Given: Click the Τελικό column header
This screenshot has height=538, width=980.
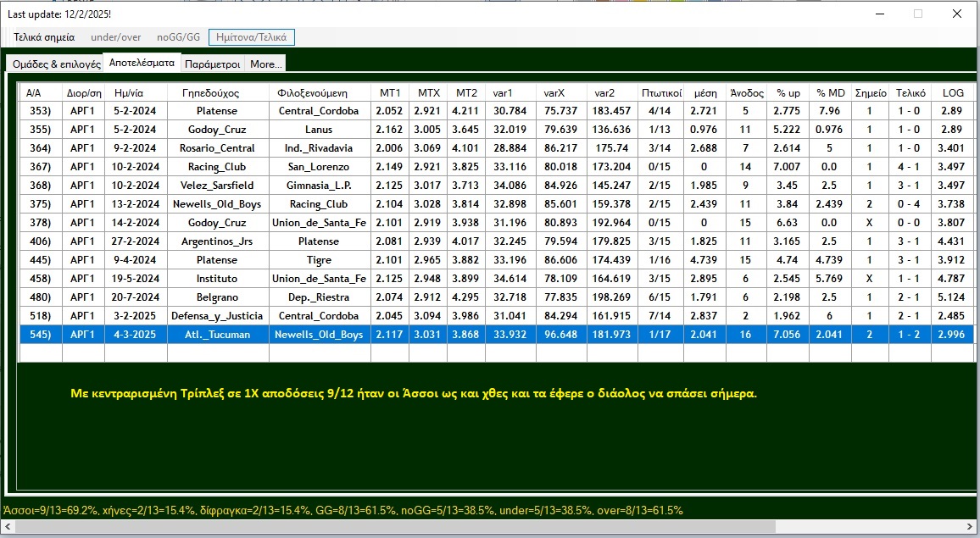Looking at the screenshot, I should point(910,92).
